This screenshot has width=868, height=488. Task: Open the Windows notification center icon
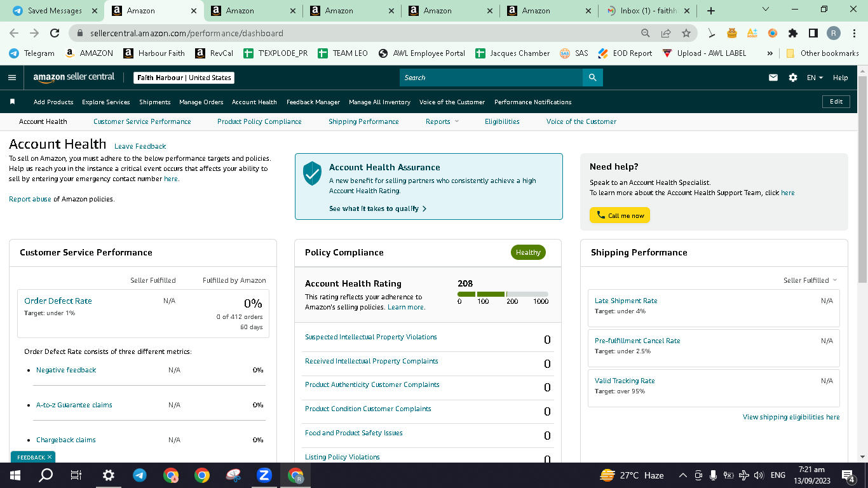click(848, 475)
